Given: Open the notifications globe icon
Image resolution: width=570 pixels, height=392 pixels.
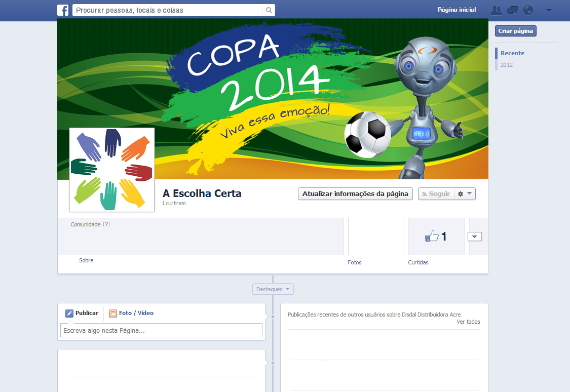Looking at the screenshot, I should 528,10.
